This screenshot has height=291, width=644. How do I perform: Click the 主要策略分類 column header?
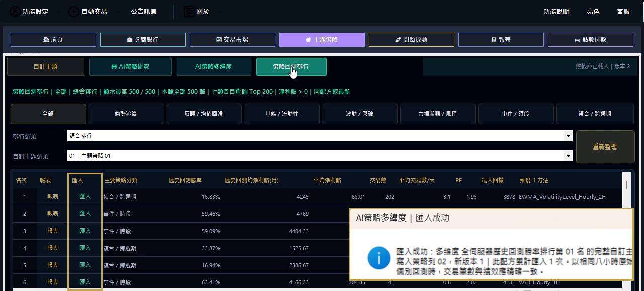(121, 180)
